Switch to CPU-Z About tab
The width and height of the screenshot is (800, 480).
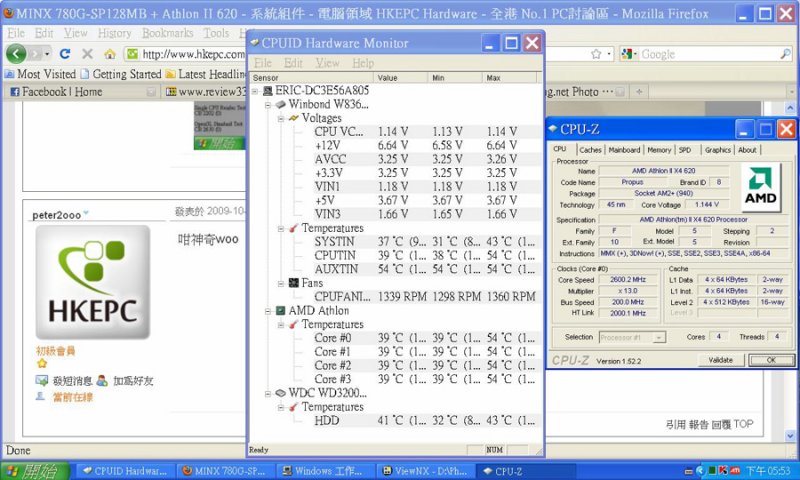747,150
